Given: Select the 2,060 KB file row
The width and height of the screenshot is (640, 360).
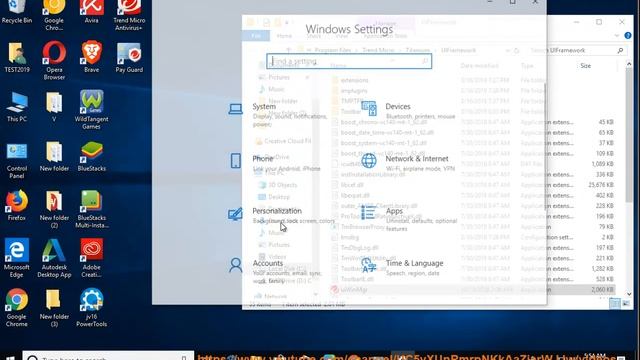Looking at the screenshot, I should pos(473,289).
